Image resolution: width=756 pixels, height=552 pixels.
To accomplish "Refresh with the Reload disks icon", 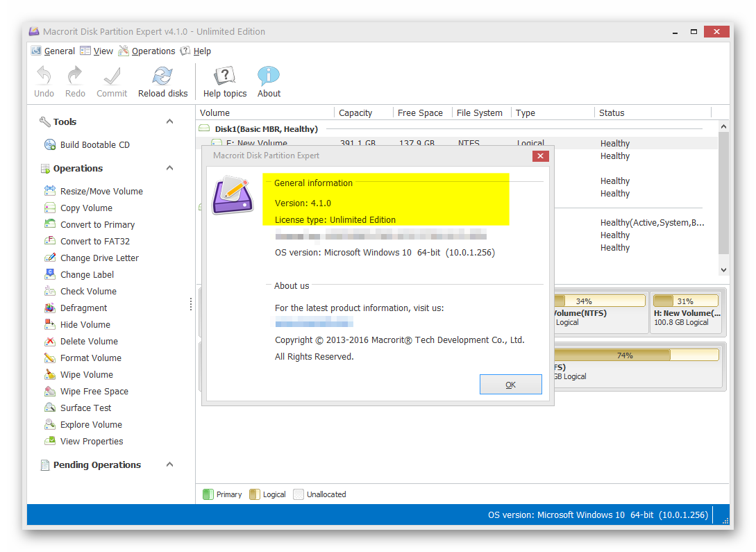I will 162,76.
